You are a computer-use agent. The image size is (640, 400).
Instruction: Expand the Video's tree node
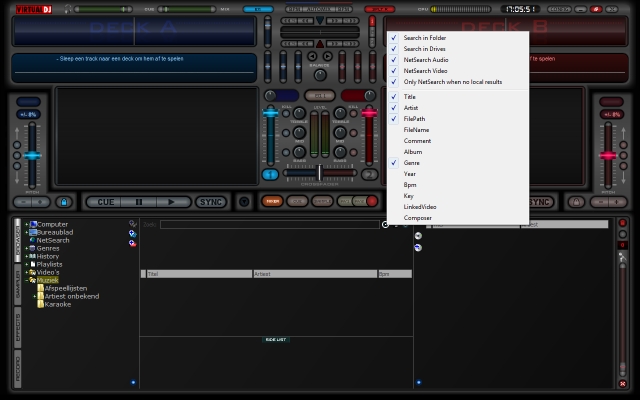[x=27, y=272]
